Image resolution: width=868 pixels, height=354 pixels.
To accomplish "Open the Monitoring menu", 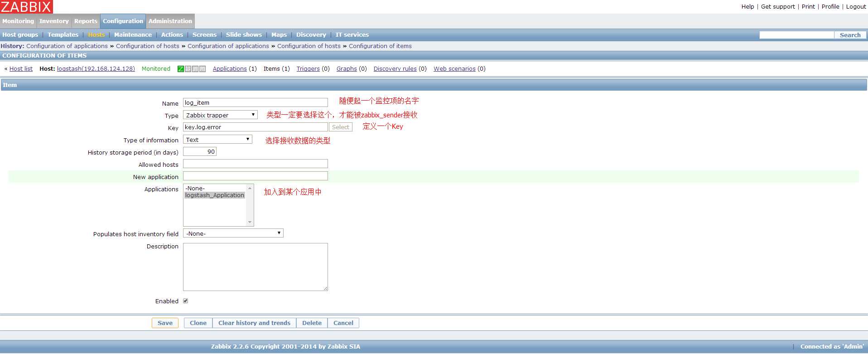I will (x=18, y=21).
